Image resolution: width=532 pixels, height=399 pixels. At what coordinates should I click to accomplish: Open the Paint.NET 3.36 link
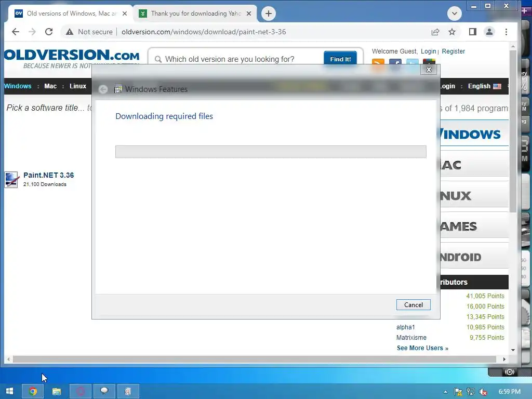(x=48, y=175)
